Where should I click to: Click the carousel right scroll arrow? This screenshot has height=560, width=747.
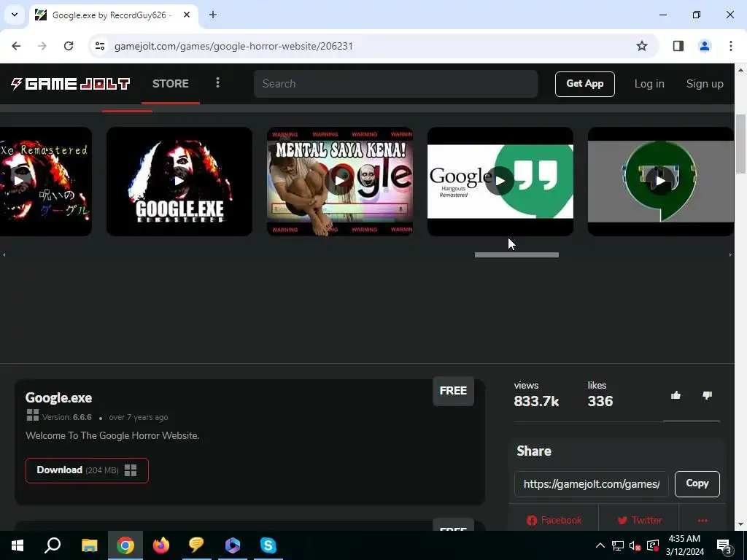(730, 254)
